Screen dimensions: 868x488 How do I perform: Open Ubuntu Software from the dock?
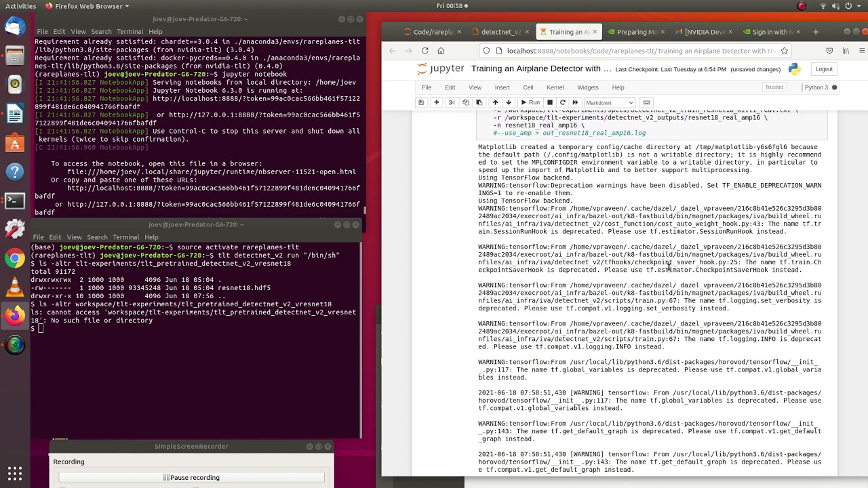click(x=15, y=142)
